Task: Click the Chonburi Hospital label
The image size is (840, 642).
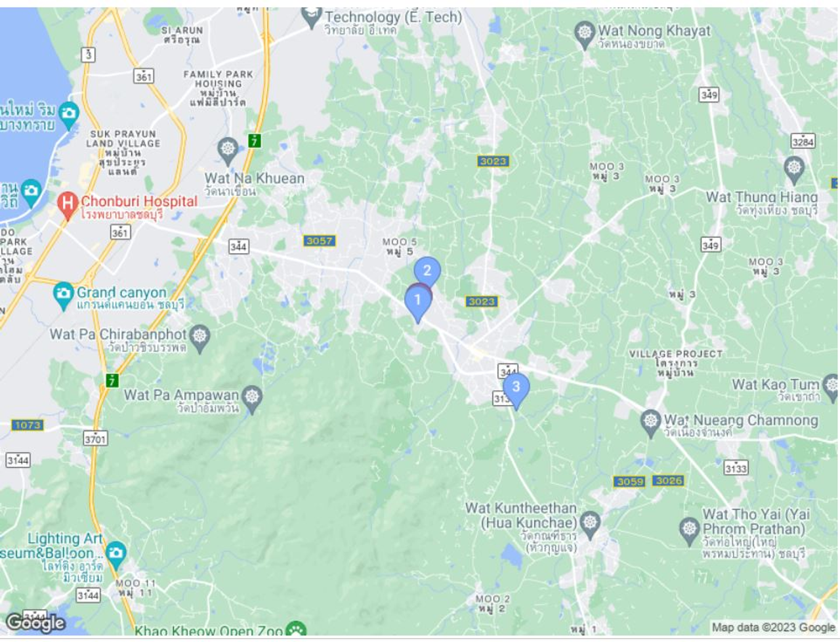Action: (x=139, y=202)
